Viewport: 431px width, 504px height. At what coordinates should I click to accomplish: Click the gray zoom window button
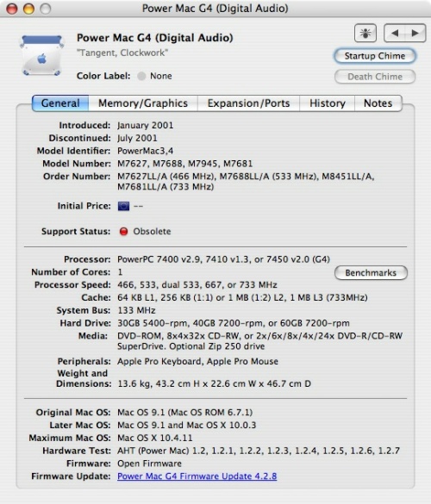(x=46, y=9)
